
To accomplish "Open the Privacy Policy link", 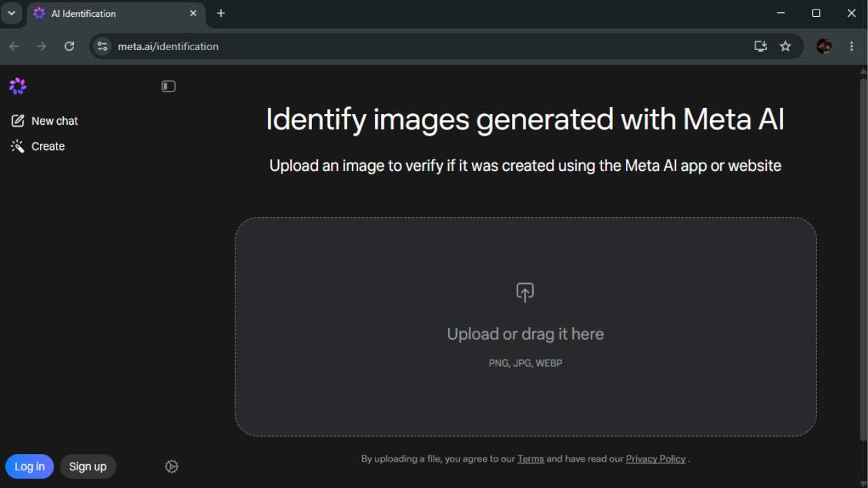I will [x=656, y=459].
